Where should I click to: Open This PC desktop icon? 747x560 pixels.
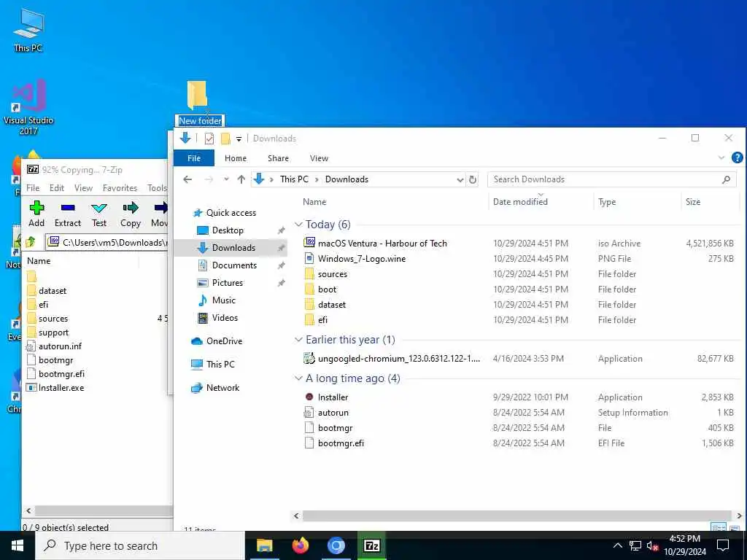28,29
